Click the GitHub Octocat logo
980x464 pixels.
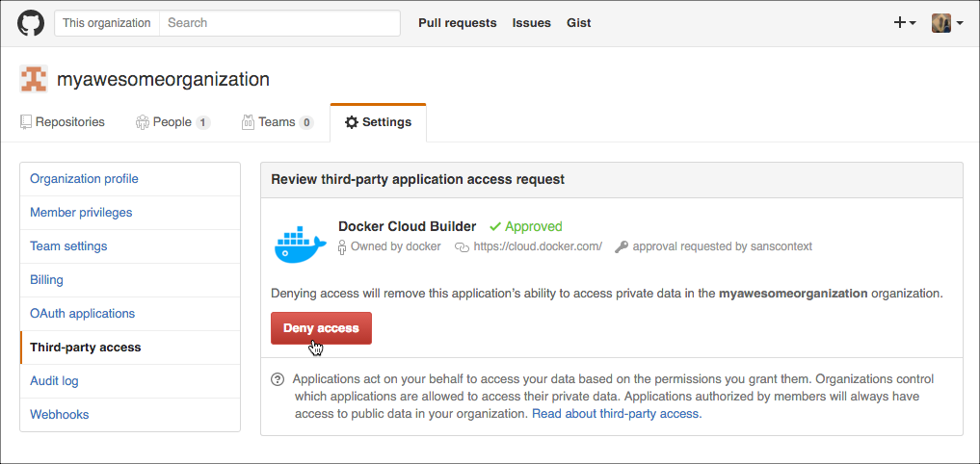(31, 23)
